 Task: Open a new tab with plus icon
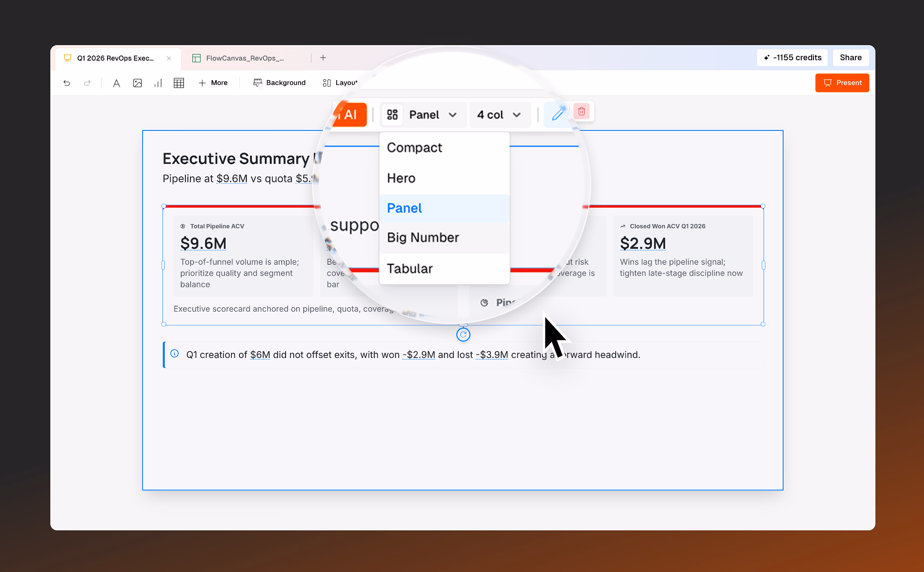click(323, 58)
